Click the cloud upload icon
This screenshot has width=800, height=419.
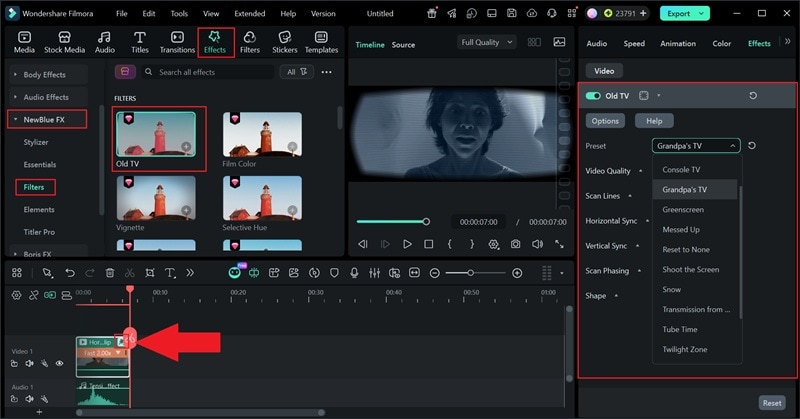tap(532, 13)
